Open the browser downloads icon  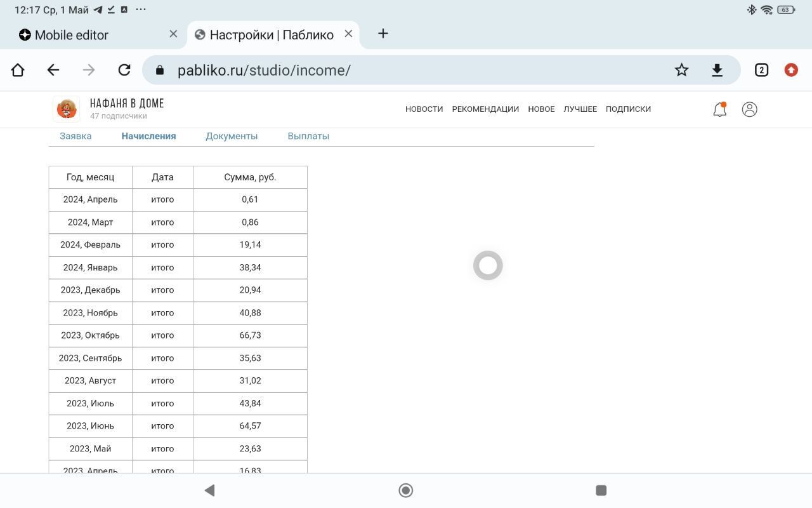717,70
